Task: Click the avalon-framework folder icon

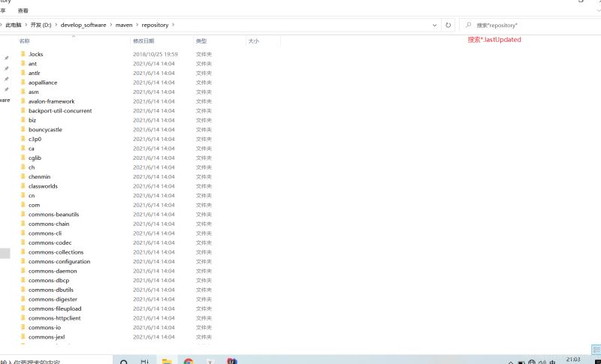Action: pos(23,101)
